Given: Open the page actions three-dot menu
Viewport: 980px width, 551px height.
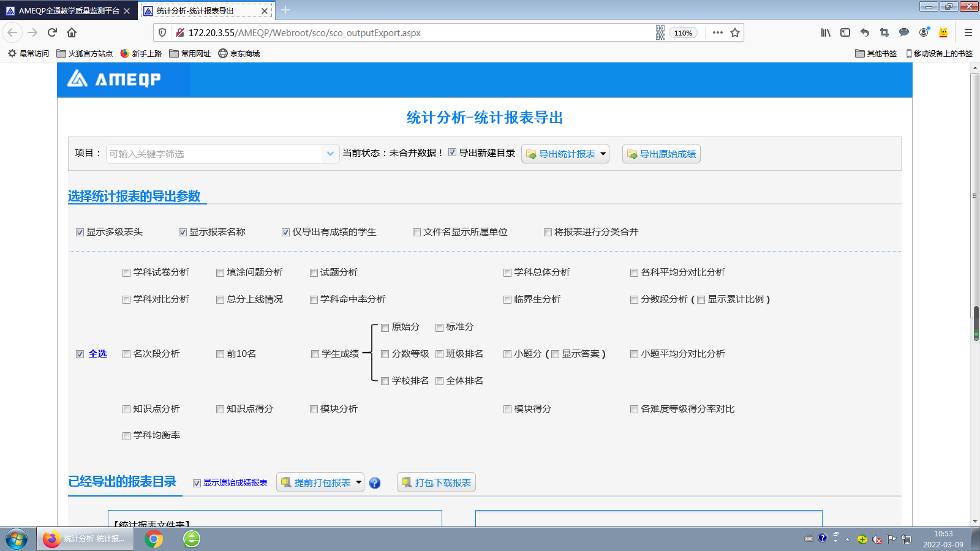Looking at the screenshot, I should (718, 32).
